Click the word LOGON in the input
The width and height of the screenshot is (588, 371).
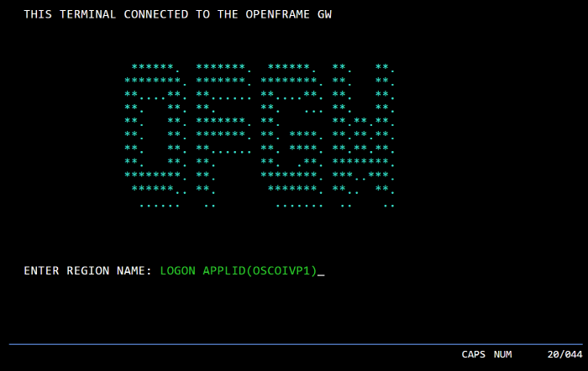(177, 270)
